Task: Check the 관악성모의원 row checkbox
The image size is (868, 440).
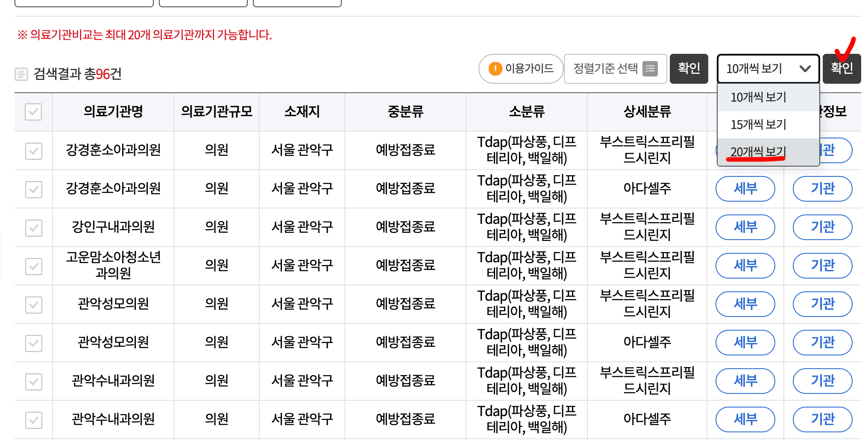Action: [x=33, y=304]
